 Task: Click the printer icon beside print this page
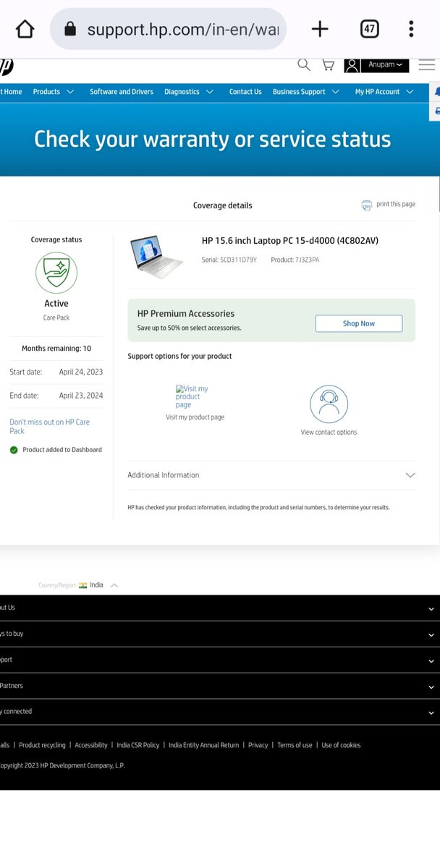367,205
